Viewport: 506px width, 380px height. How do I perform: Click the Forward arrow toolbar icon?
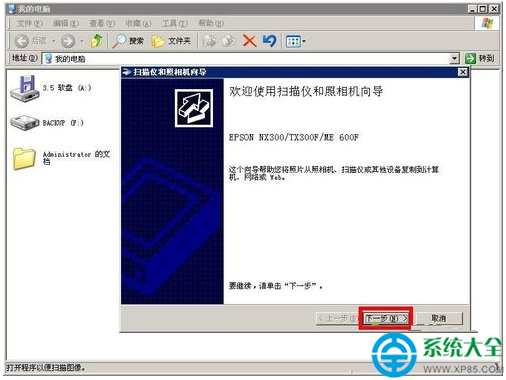pyautogui.click(x=68, y=41)
